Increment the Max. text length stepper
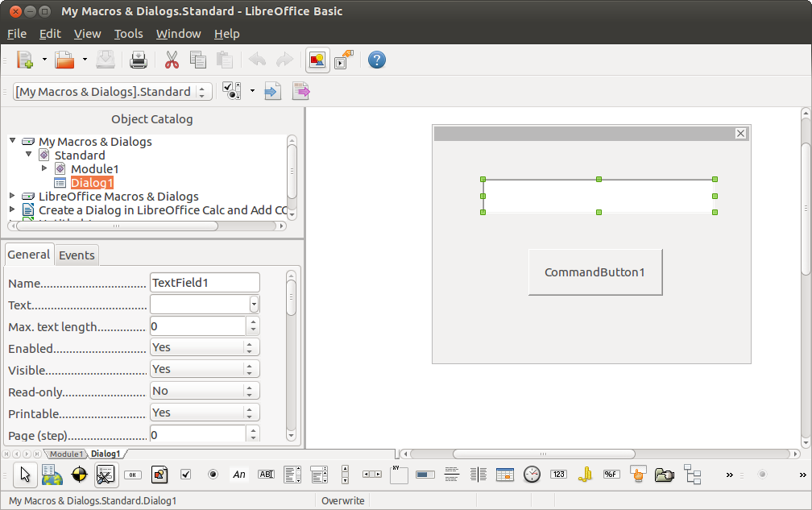The height and width of the screenshot is (510, 812). click(x=253, y=321)
